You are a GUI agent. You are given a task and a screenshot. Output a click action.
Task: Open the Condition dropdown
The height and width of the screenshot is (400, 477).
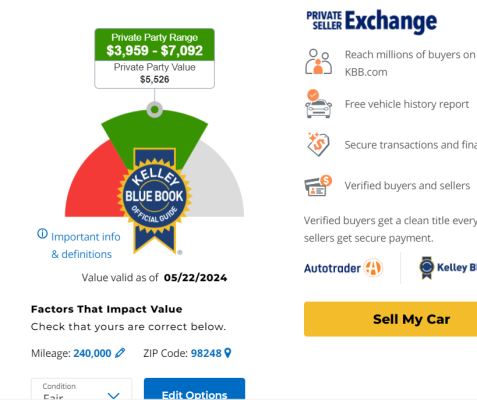[x=81, y=389]
